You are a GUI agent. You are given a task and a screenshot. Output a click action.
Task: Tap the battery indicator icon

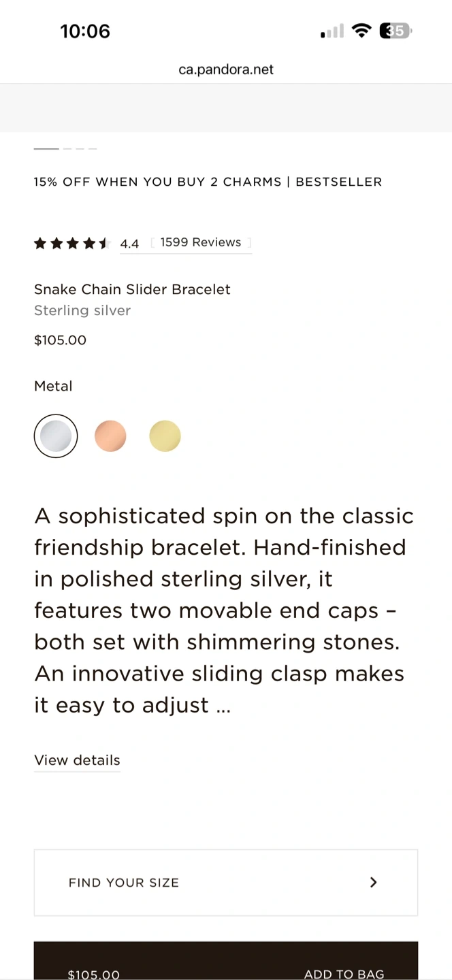tap(395, 31)
